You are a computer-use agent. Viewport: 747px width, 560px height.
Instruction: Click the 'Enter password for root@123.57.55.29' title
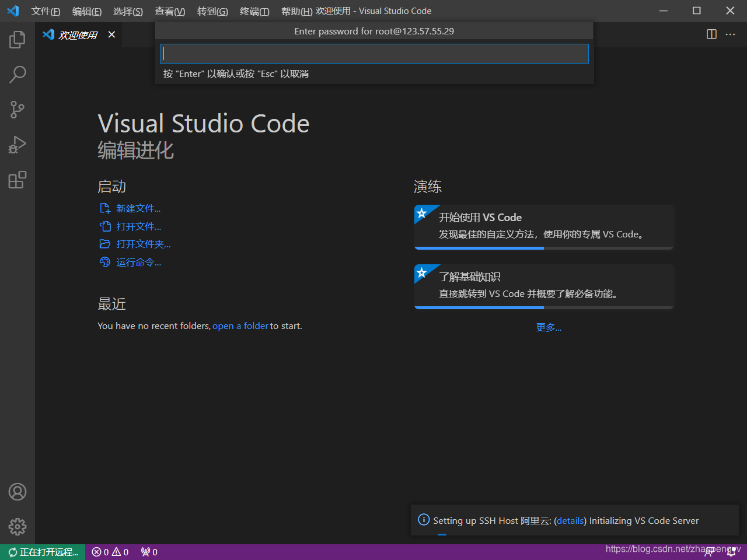click(x=374, y=31)
